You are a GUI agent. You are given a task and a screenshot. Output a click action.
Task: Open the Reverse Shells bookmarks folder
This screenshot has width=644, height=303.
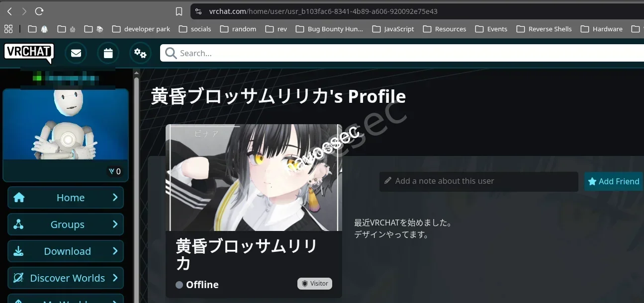544,29
